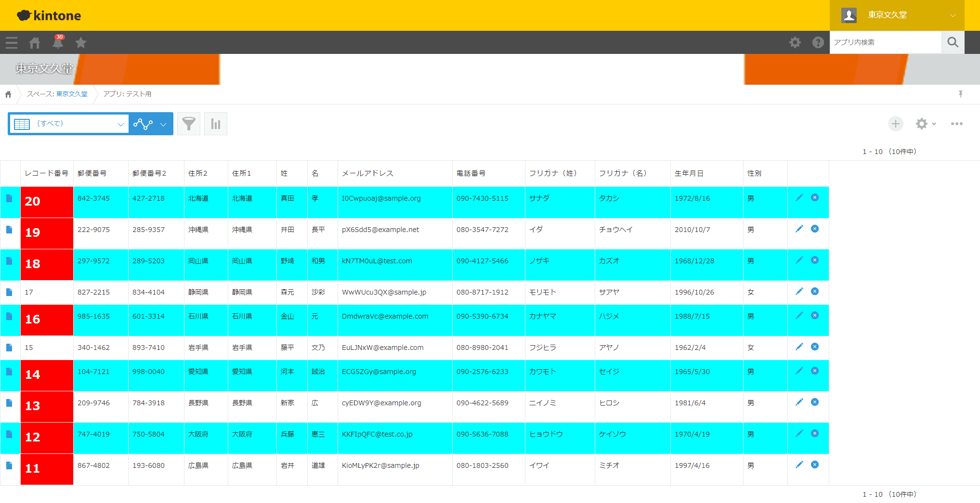Open the 東京文久堂 user account dropdown
The height and width of the screenshot is (503, 980).
tap(897, 15)
